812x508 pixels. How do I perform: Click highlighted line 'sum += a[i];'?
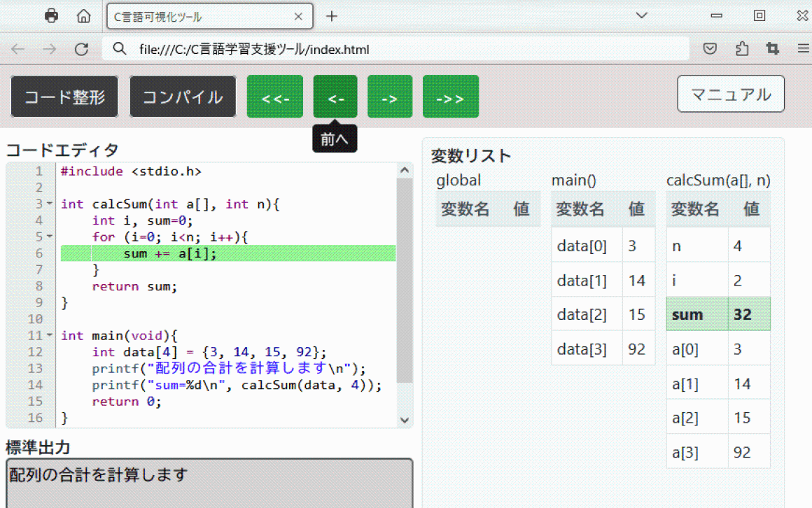coord(228,253)
